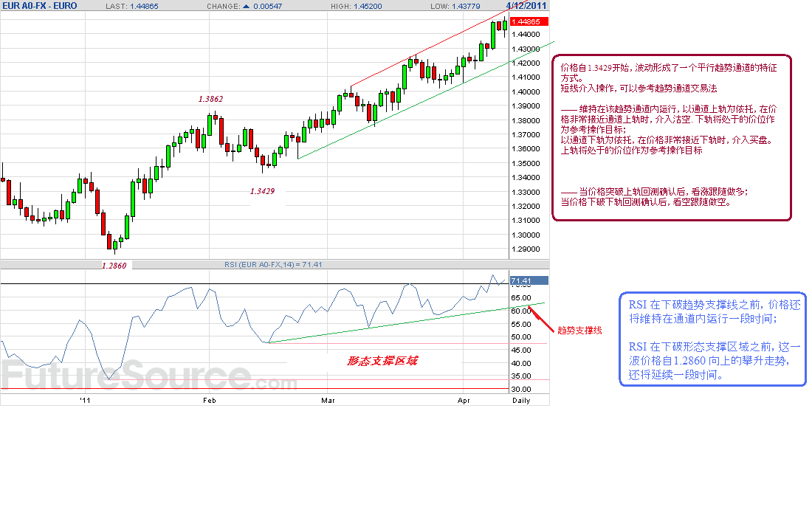Click the 1.3862 peak price annotation
The height and width of the screenshot is (518, 812).
(x=211, y=99)
